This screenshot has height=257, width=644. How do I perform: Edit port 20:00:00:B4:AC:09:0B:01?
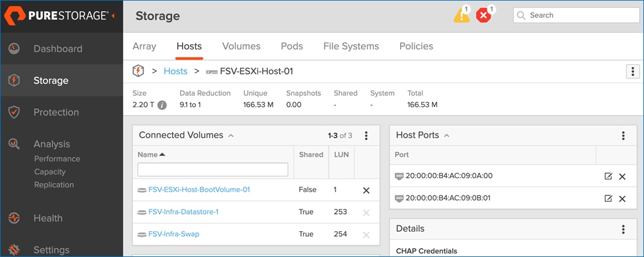pyautogui.click(x=608, y=198)
